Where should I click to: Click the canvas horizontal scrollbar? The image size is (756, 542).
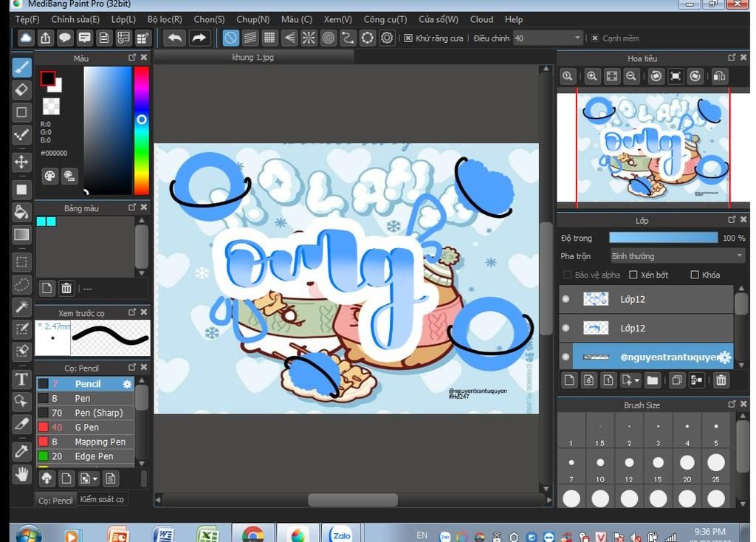pyautogui.click(x=353, y=500)
